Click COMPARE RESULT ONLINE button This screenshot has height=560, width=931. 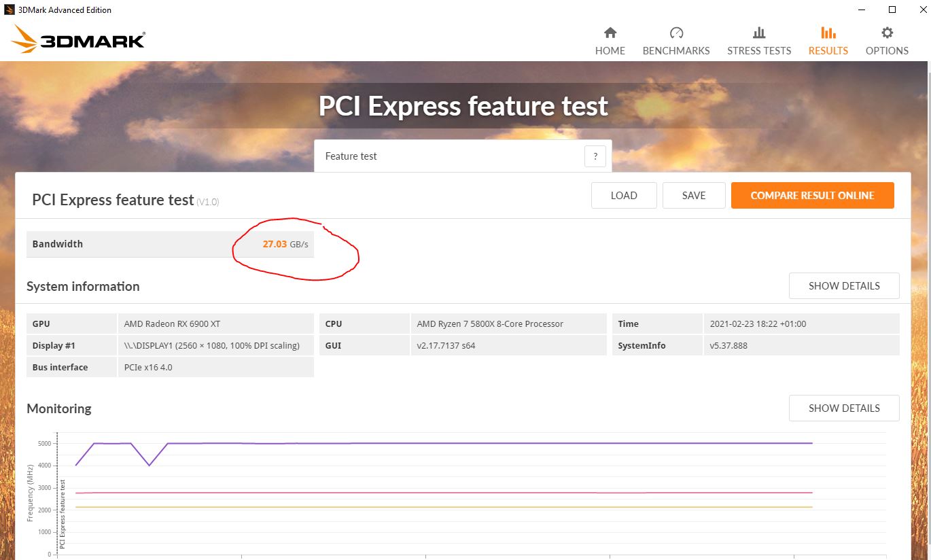pyautogui.click(x=813, y=196)
